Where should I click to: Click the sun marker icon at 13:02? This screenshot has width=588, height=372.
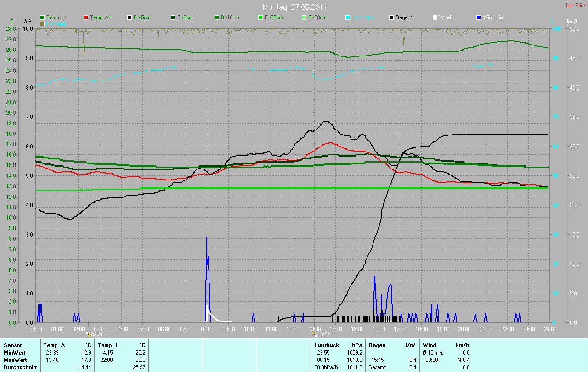coord(315,334)
